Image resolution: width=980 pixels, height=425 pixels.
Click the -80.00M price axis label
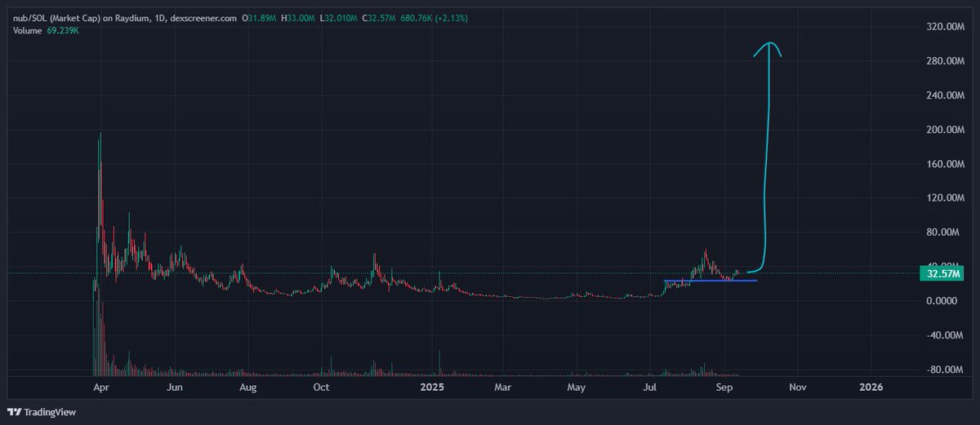pyautogui.click(x=943, y=370)
